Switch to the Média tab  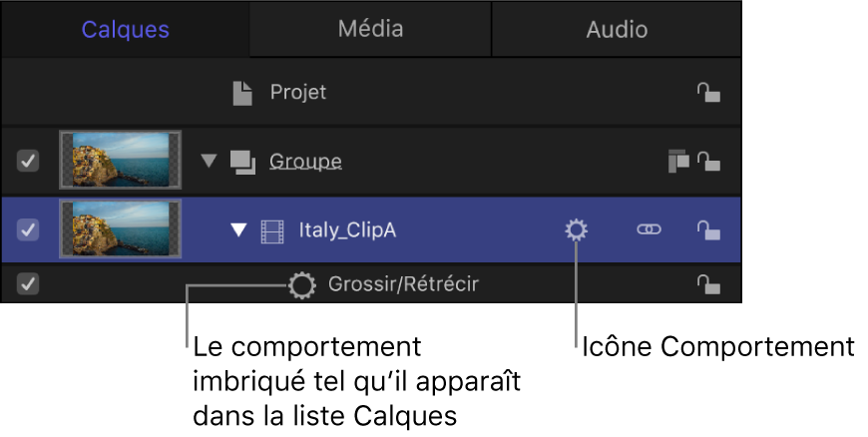(x=370, y=29)
